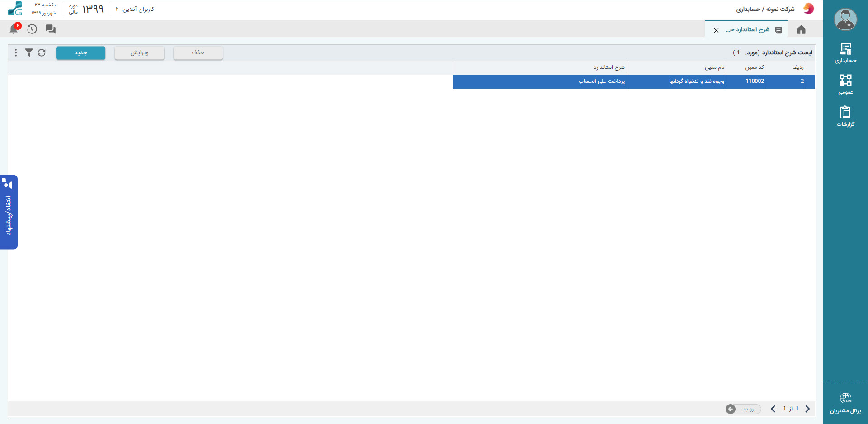The image size is (868, 424).
Task: Click the کد معین column header
Action: [746, 67]
